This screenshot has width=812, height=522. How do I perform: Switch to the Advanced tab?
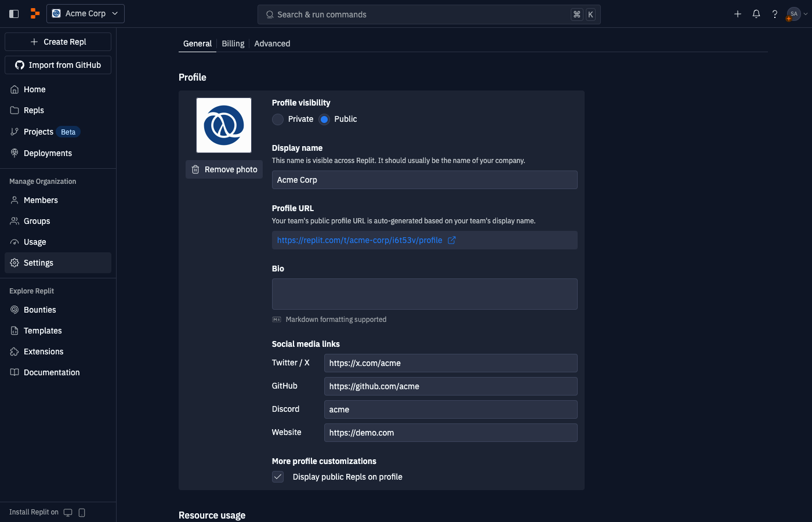point(272,43)
